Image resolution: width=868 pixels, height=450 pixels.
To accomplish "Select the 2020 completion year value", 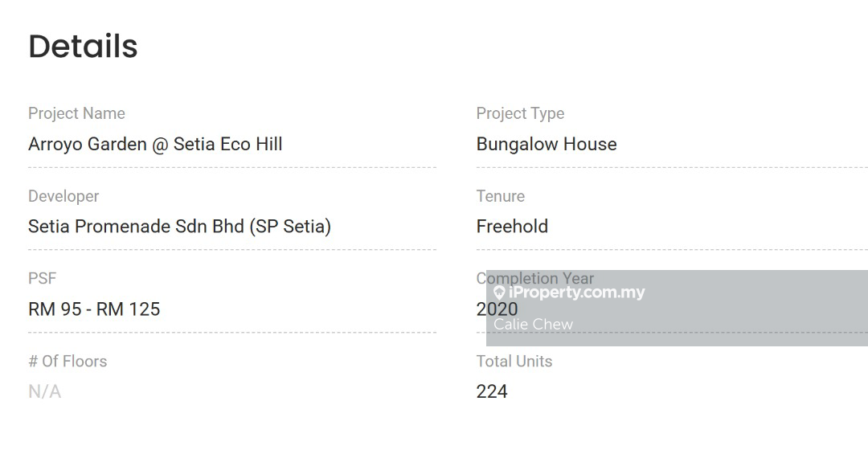I will click(x=497, y=309).
